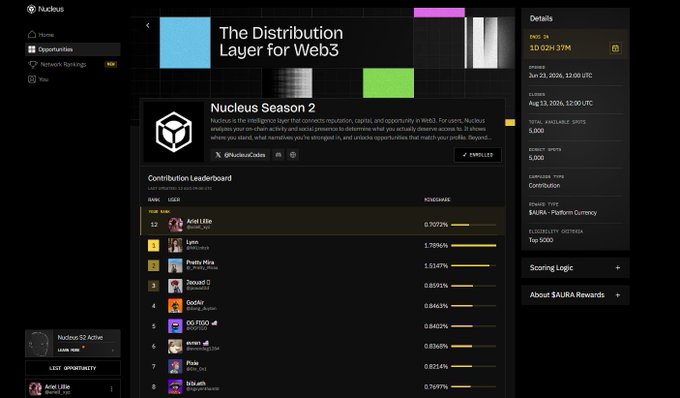Click Pretty Mira's mindshare progress bar
The image size is (680, 398).
coord(474,265)
